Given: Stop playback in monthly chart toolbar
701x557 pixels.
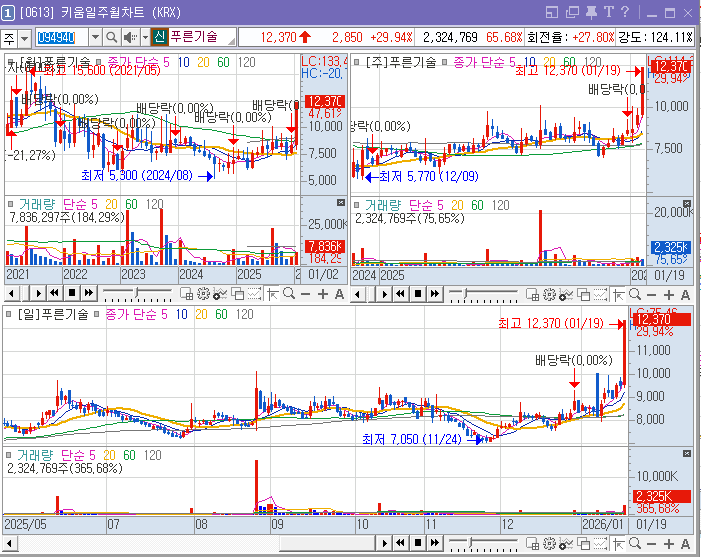Looking at the screenshot, I should tap(72, 293).
